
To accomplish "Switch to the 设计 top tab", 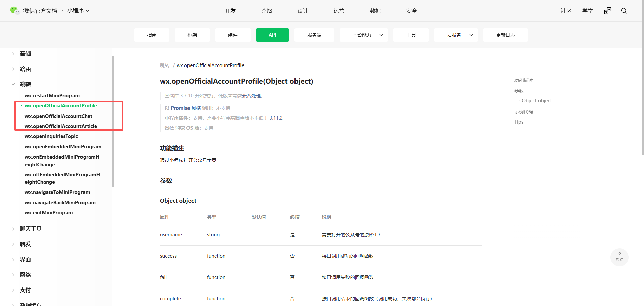I will click(x=303, y=11).
